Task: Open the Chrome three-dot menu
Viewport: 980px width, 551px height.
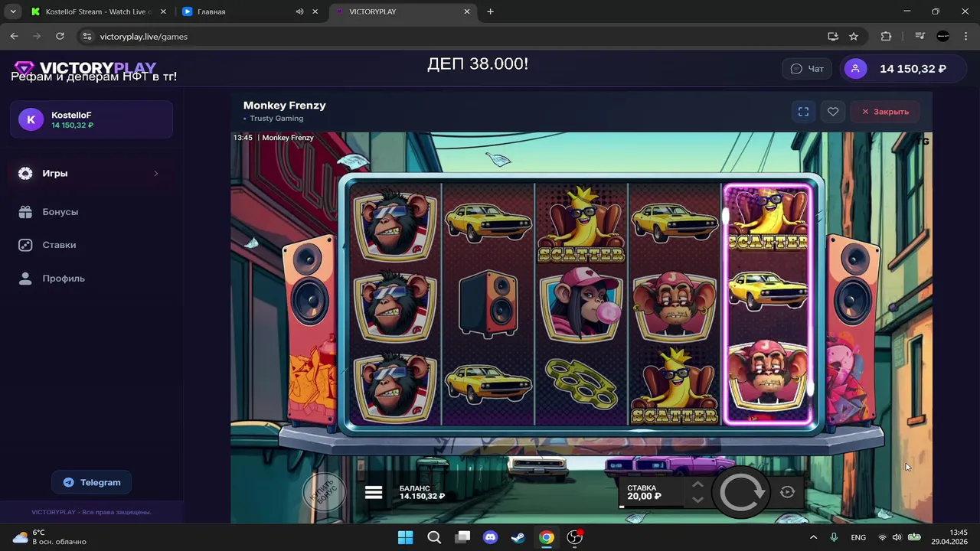Action: [965, 36]
